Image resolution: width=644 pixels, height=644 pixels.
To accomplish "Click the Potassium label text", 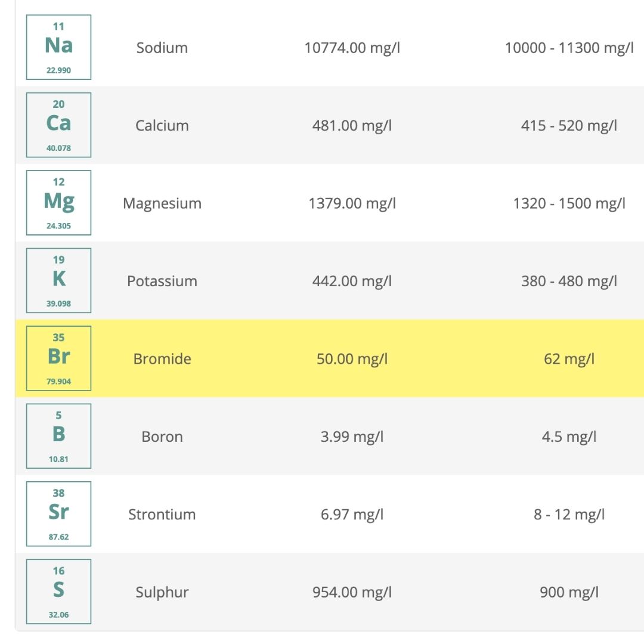I will [x=162, y=281].
